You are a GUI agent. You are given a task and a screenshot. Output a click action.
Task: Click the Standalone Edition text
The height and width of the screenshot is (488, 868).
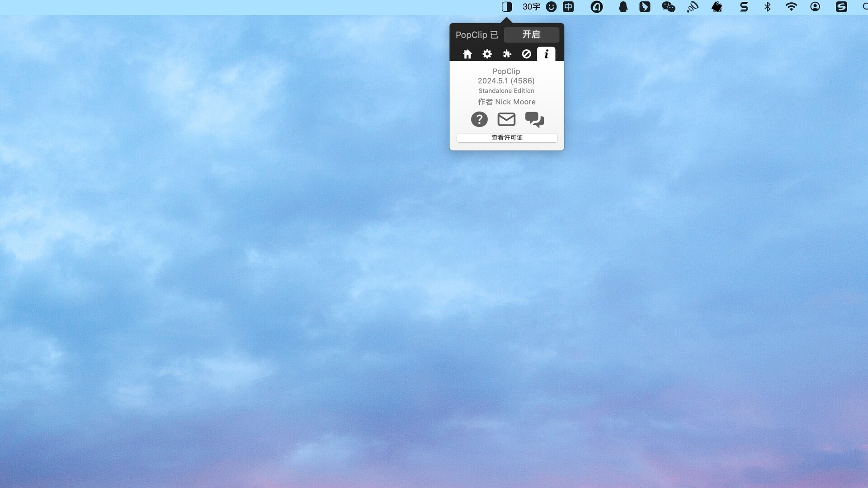click(x=506, y=91)
